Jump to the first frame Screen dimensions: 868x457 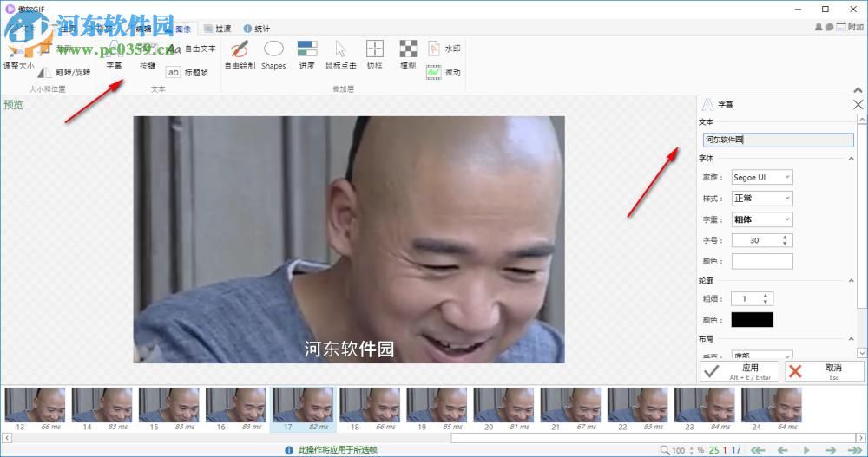click(x=758, y=450)
